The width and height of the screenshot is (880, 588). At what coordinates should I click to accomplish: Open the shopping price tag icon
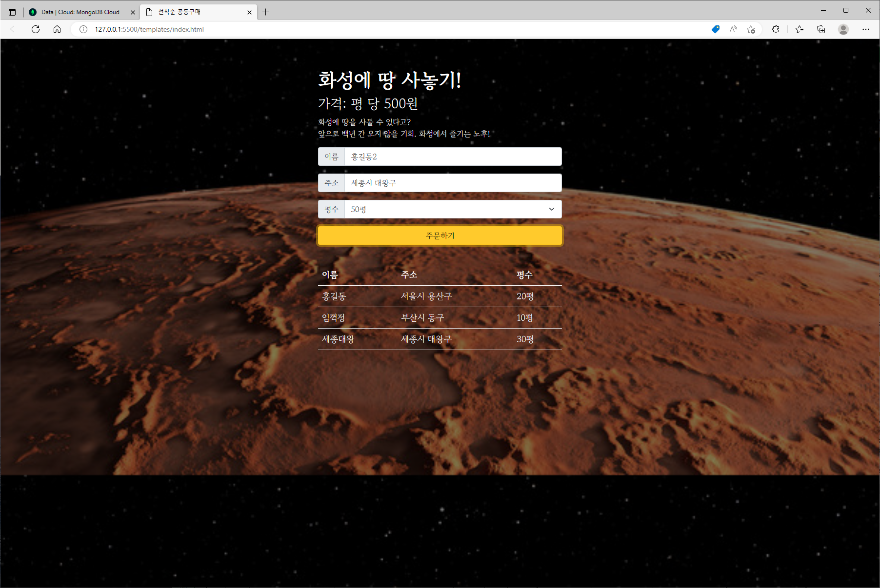[x=716, y=29]
